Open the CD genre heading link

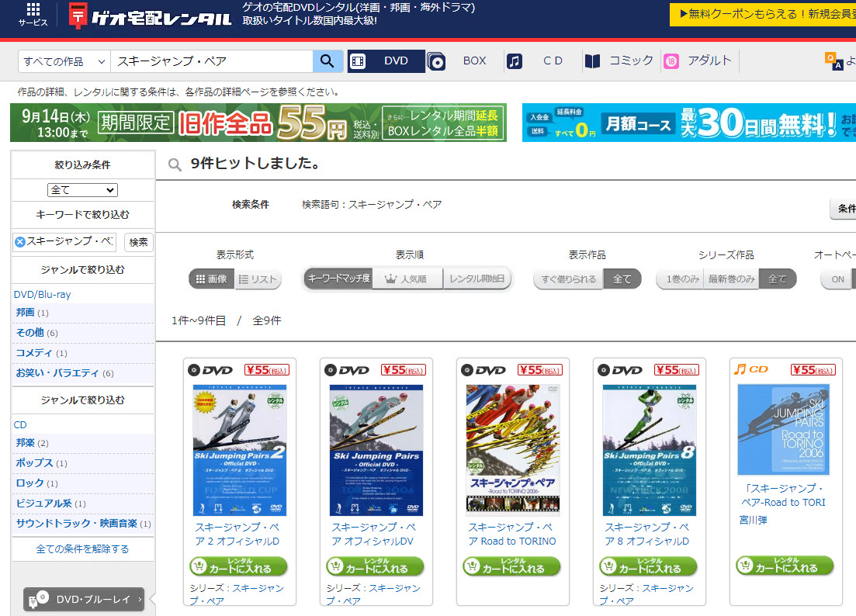click(20, 424)
